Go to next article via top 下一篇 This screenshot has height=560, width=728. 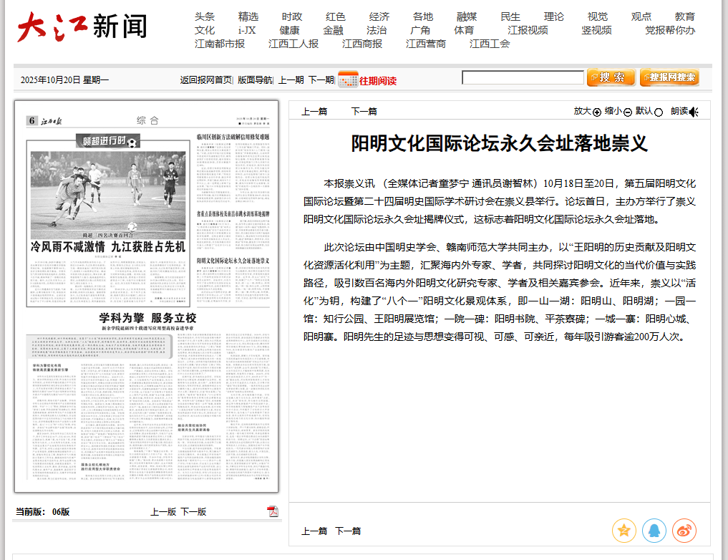[x=364, y=111]
